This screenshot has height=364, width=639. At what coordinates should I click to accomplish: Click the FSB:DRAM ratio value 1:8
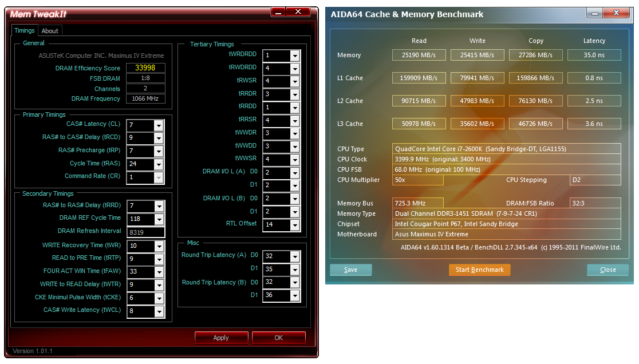click(x=145, y=78)
